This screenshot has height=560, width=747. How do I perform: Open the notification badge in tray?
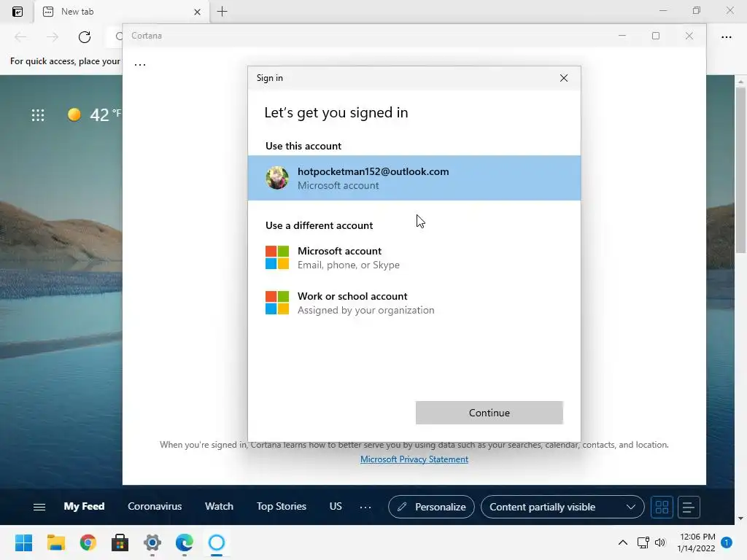(x=727, y=542)
